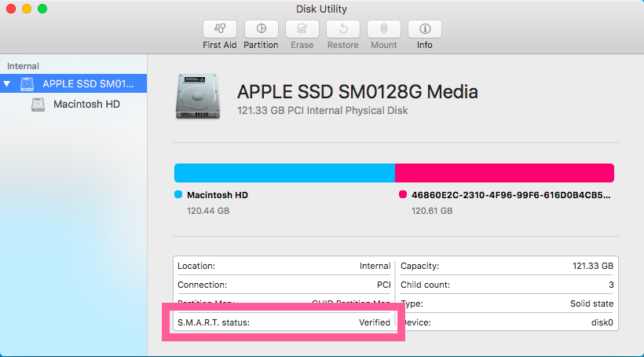Click the First Aid toolbar icon

point(219,30)
